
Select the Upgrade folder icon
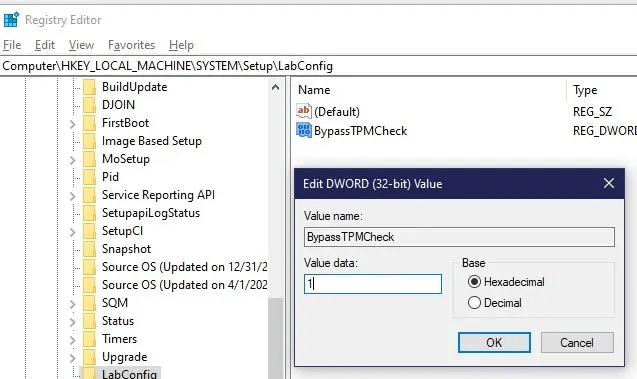[89, 357]
